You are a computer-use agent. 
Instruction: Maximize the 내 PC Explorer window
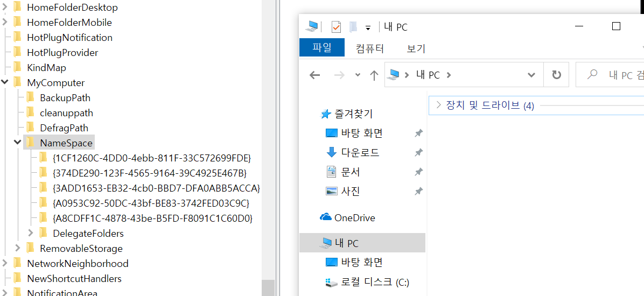point(615,26)
